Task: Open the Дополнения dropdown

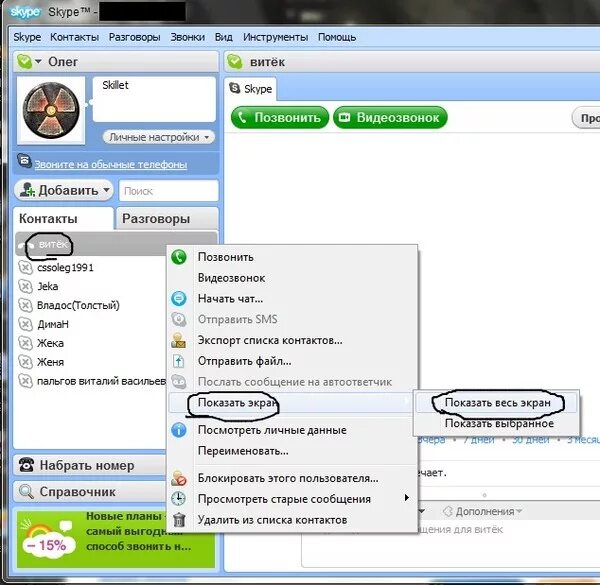Action: coord(483,512)
